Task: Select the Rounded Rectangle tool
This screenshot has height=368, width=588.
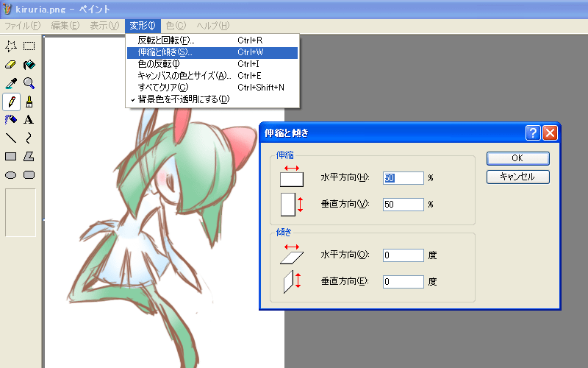Action: pyautogui.click(x=29, y=175)
